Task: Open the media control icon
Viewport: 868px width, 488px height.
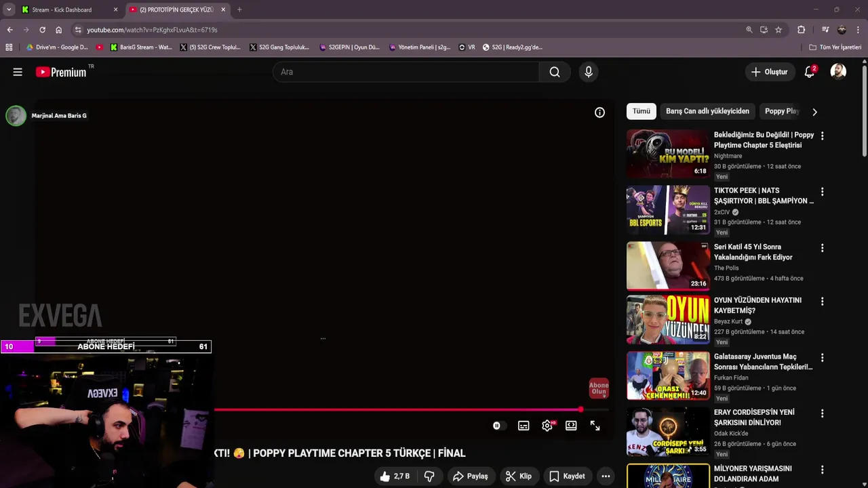Action: [825, 30]
